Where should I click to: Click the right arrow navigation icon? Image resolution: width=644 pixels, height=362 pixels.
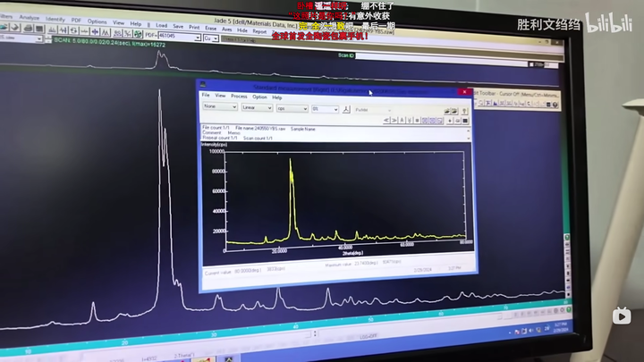pos(394,121)
